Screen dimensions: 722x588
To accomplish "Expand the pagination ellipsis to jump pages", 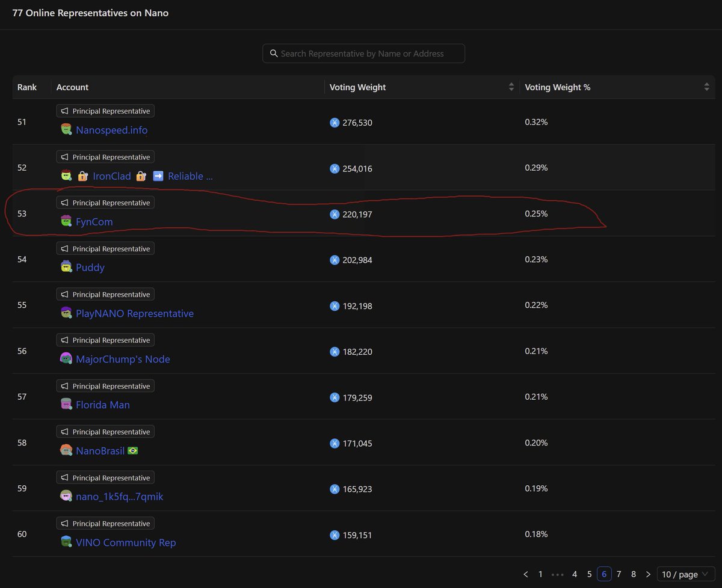I will [558, 574].
